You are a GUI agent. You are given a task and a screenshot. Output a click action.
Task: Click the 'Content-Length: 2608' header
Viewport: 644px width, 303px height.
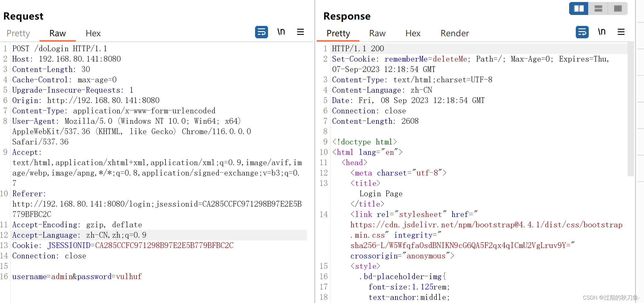(375, 121)
